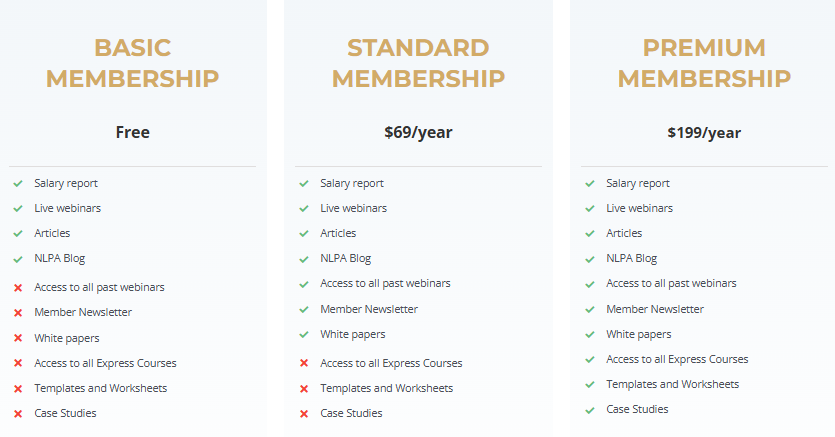This screenshot has width=835, height=437.
Task: Click red X next to Basic White papers
Action: [18, 339]
